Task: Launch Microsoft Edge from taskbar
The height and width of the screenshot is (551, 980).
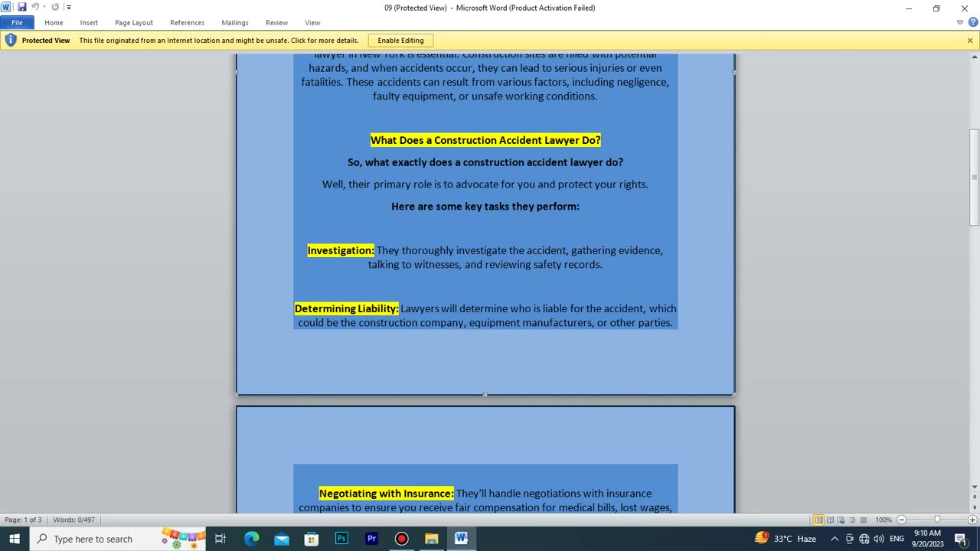Action: pyautogui.click(x=251, y=539)
